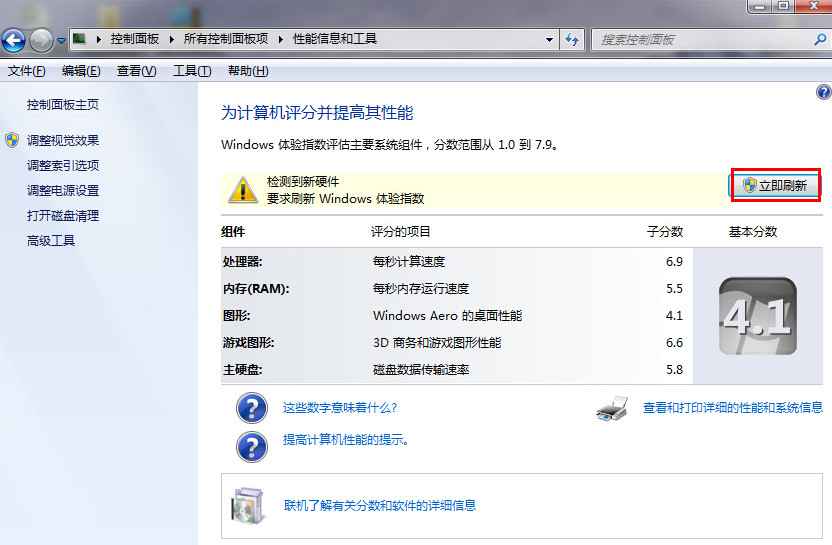Image resolution: width=832 pixels, height=545 pixels.
Task: Open the 文件(F) menu
Action: point(27,71)
